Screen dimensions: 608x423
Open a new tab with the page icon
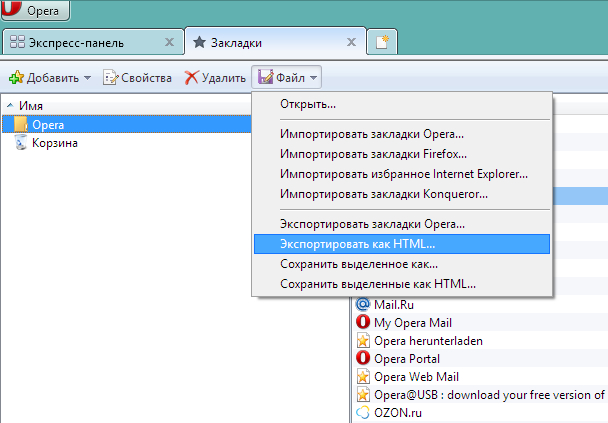pos(382,42)
